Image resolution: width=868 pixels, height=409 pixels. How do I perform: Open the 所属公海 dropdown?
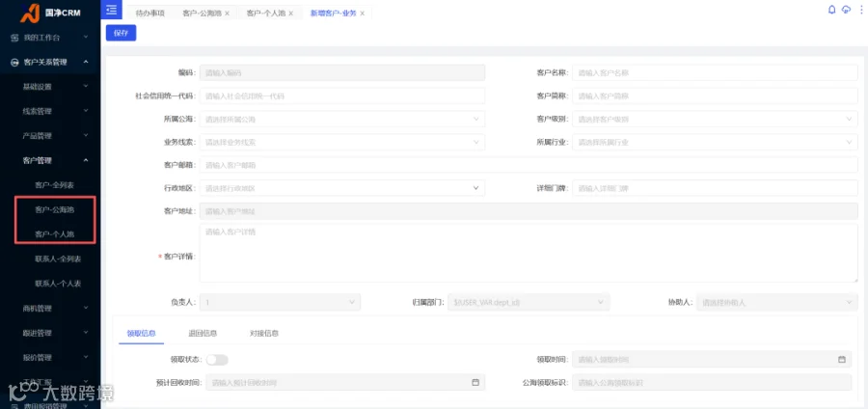click(342, 119)
